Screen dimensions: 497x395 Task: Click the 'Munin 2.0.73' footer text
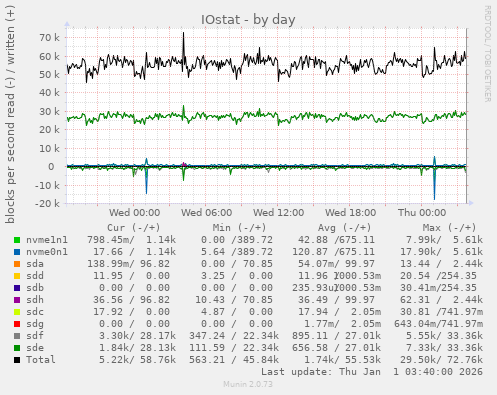click(248, 384)
